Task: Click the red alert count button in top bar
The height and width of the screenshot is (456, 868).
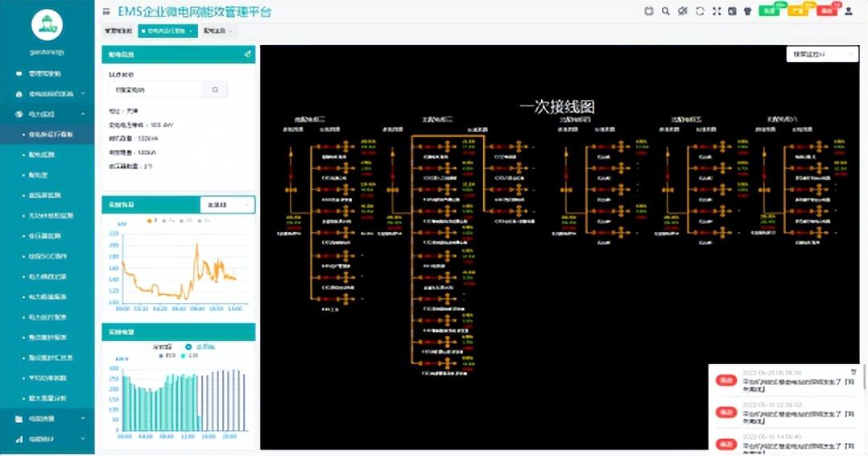Action: (826, 11)
